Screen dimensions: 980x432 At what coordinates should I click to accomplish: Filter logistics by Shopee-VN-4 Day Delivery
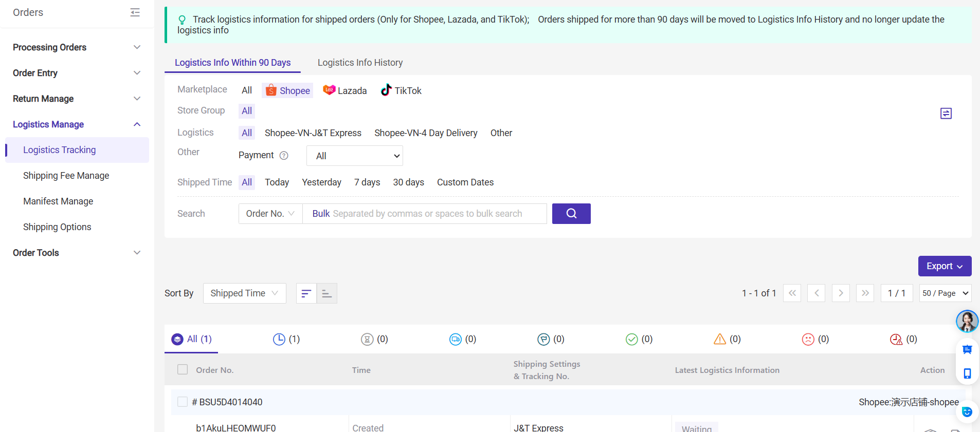pyautogui.click(x=426, y=133)
